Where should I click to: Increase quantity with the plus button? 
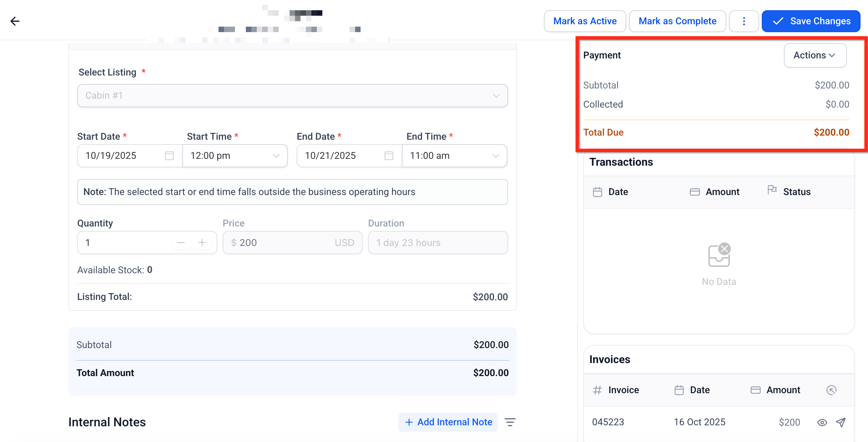point(202,243)
